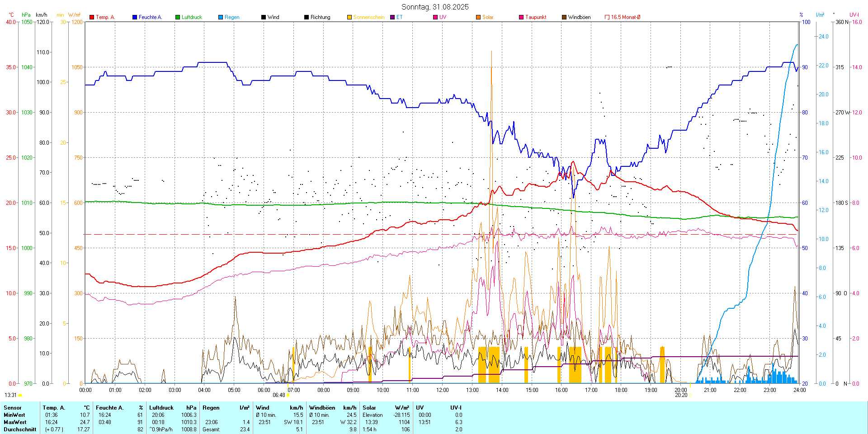868x434 pixels.
Task: Click the brown Windböen legend square
Action: 564,17
